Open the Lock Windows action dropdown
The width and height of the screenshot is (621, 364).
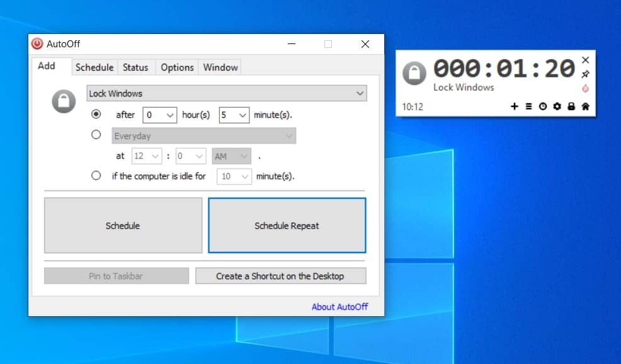click(226, 93)
